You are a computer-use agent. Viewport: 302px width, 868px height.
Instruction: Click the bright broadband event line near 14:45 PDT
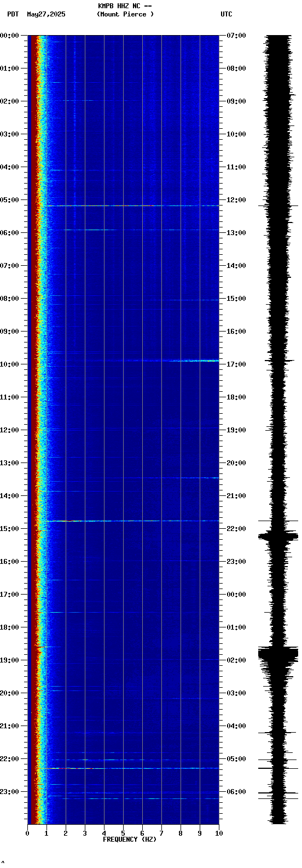pos(133,521)
